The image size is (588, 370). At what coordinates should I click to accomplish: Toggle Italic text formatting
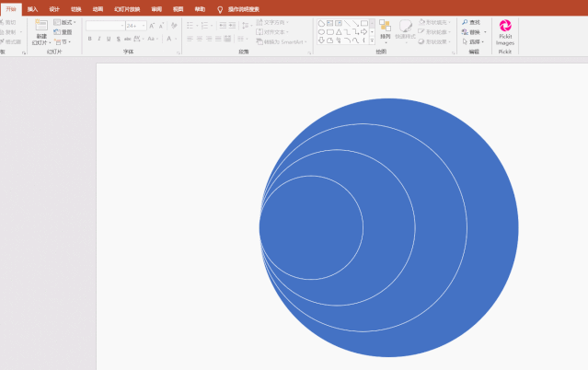click(98, 39)
